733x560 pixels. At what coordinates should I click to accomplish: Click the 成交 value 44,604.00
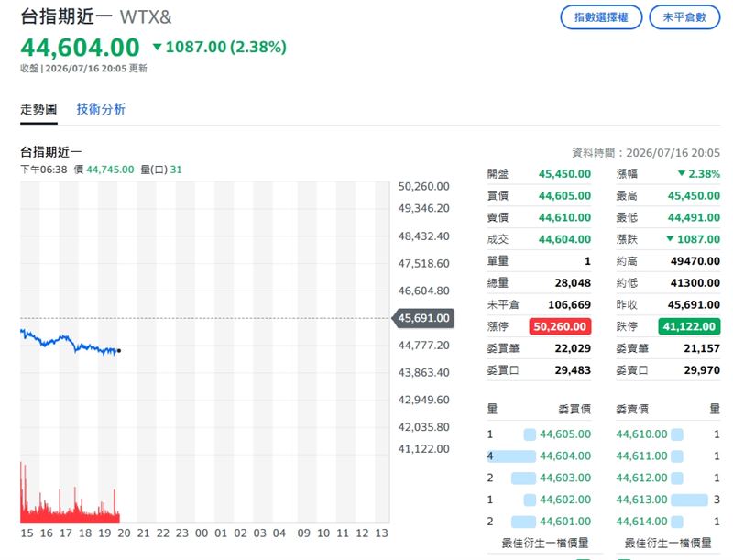[564, 239]
